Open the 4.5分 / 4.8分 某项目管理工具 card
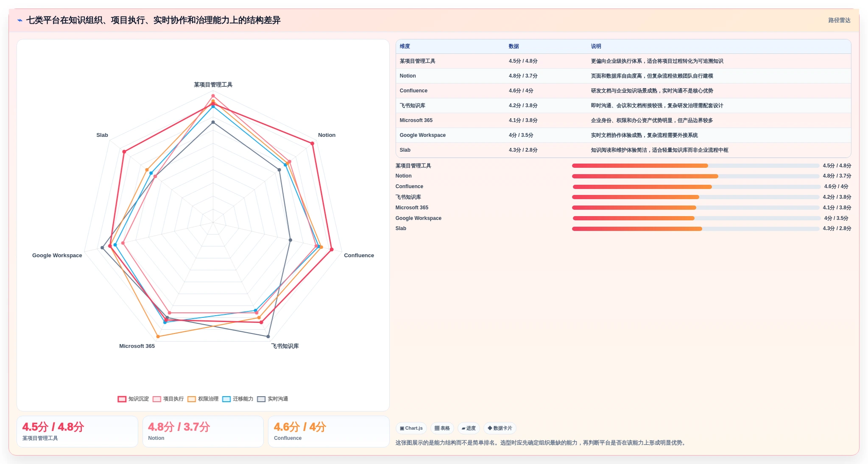Screen dimensions: 868x464 coord(77,431)
